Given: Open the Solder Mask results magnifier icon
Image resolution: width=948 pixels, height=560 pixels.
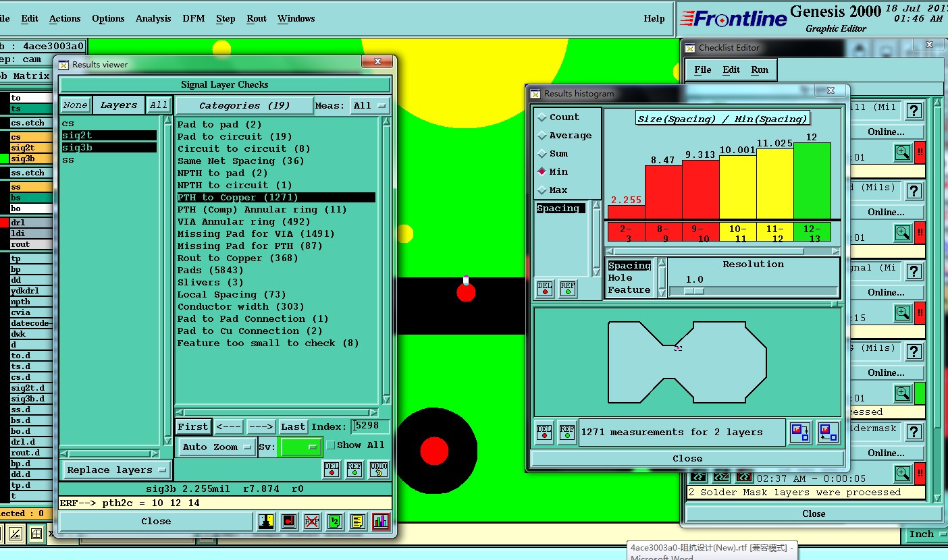Looking at the screenshot, I should point(903,474).
